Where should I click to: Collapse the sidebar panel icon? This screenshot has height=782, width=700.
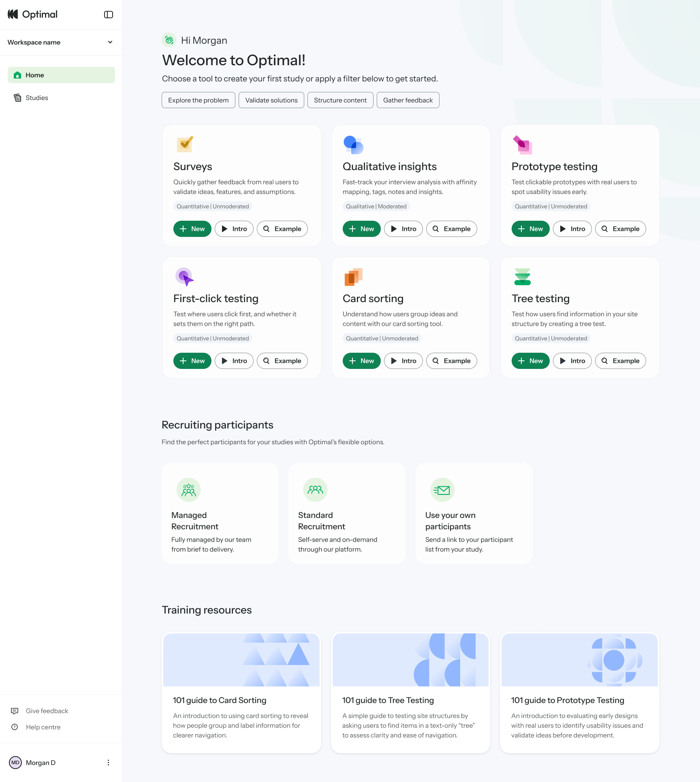(x=108, y=15)
